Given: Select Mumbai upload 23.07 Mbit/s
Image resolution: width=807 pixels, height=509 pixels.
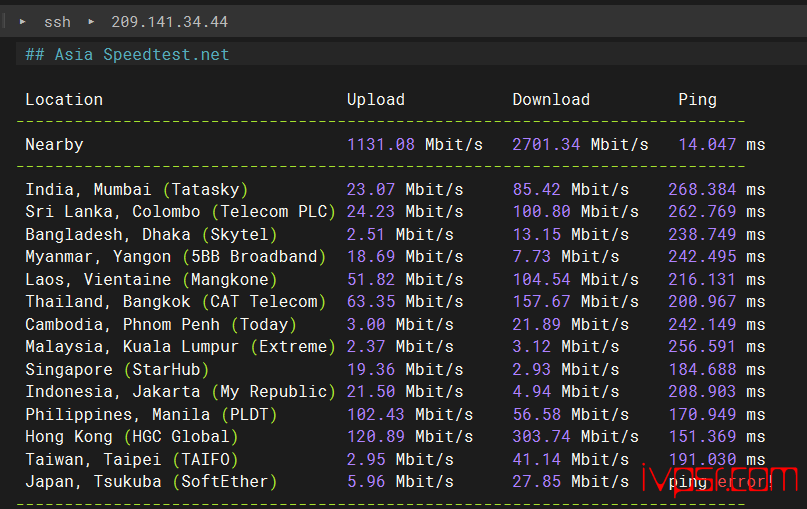Looking at the screenshot, I should coord(405,190).
